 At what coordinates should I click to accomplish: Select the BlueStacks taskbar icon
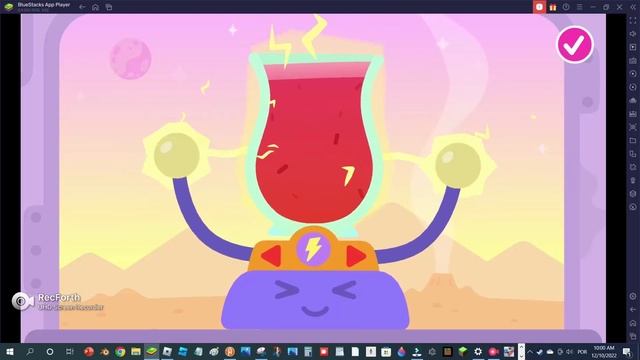(151, 351)
